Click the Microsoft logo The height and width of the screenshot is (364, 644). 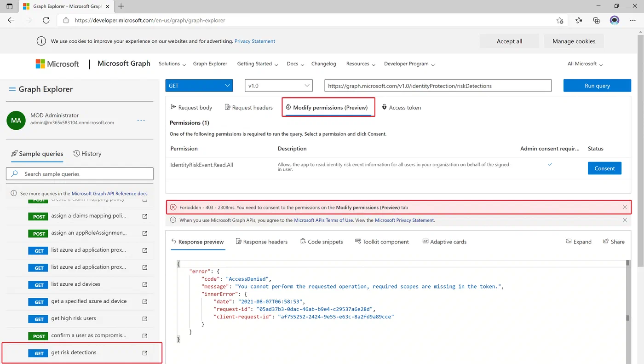[x=57, y=64]
